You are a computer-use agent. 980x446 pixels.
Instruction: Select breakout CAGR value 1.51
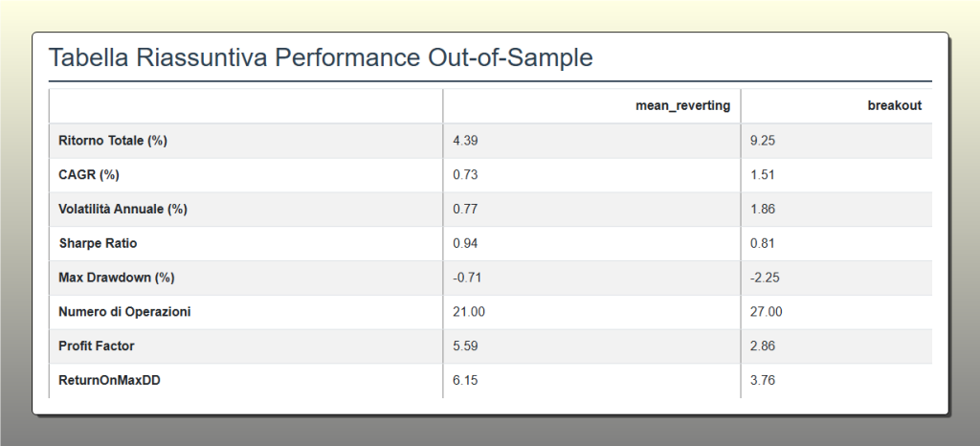coord(763,175)
